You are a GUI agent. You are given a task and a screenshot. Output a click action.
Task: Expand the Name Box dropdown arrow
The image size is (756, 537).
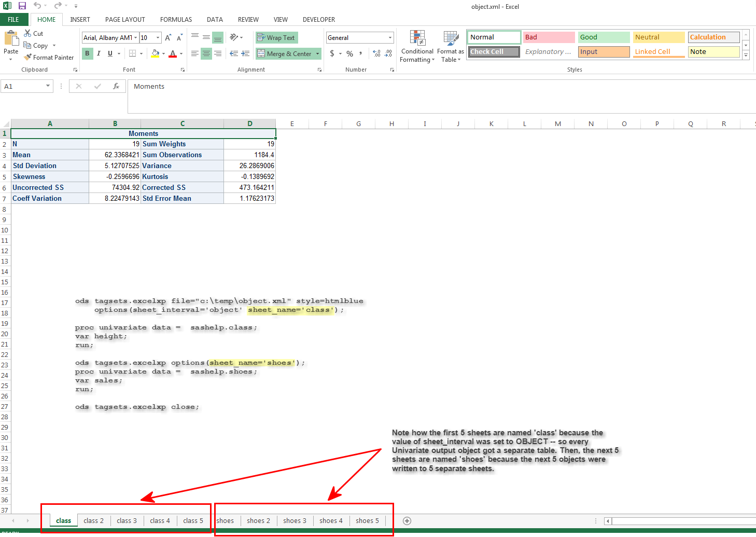tap(48, 87)
